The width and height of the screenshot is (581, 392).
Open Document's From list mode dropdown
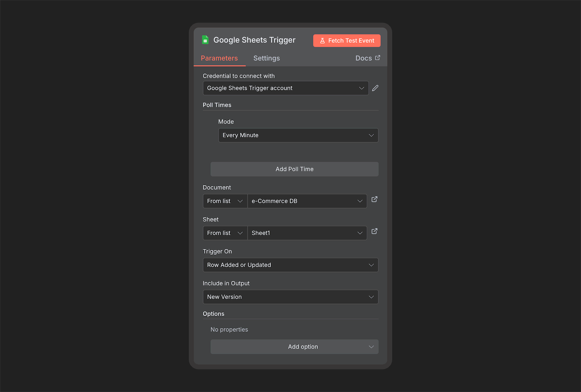click(225, 201)
